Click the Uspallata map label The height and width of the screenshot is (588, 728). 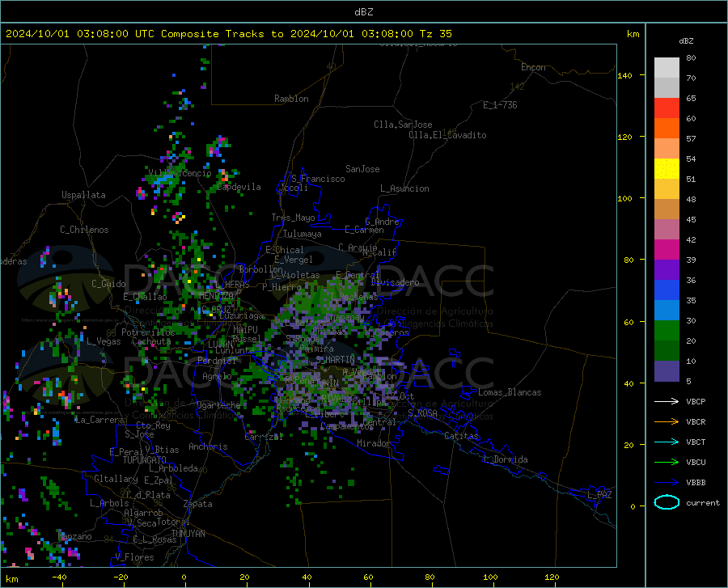tap(83, 195)
